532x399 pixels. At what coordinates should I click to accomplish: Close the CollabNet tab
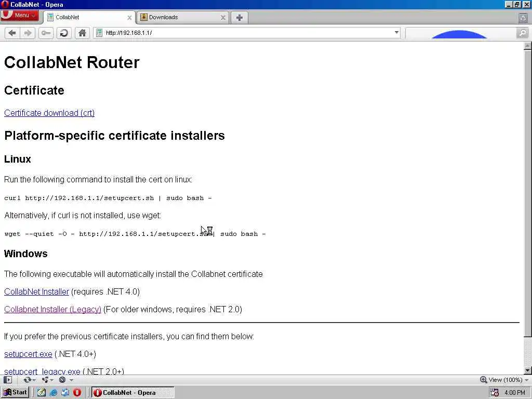click(x=129, y=18)
